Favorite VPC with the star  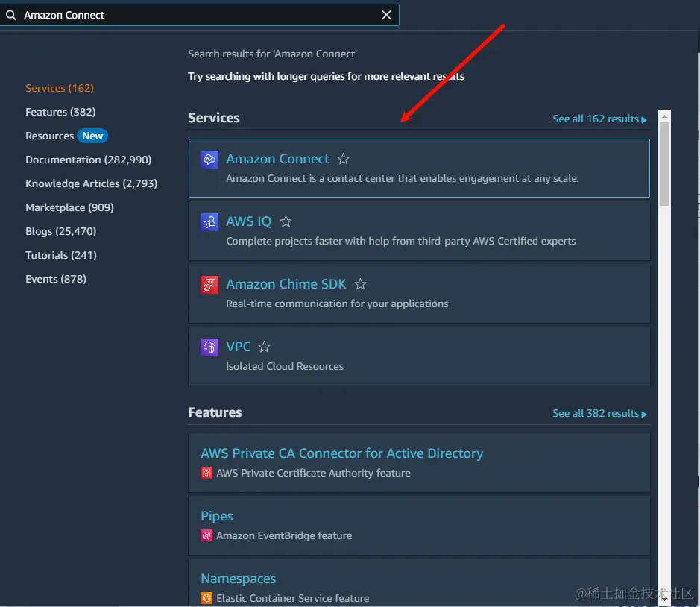tap(265, 346)
